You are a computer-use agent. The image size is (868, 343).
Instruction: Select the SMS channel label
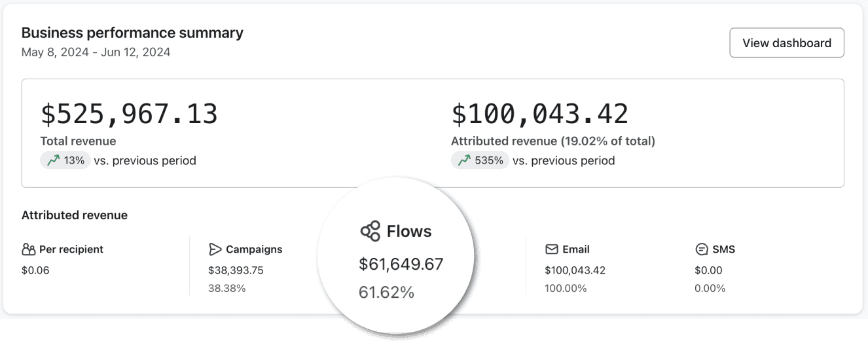[x=724, y=249]
